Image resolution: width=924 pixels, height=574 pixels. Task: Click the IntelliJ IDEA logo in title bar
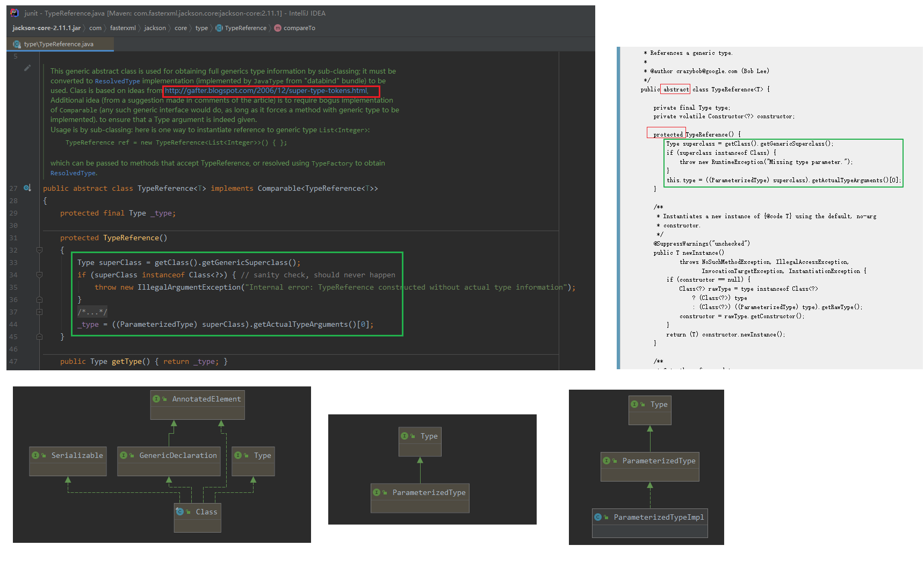15,13
